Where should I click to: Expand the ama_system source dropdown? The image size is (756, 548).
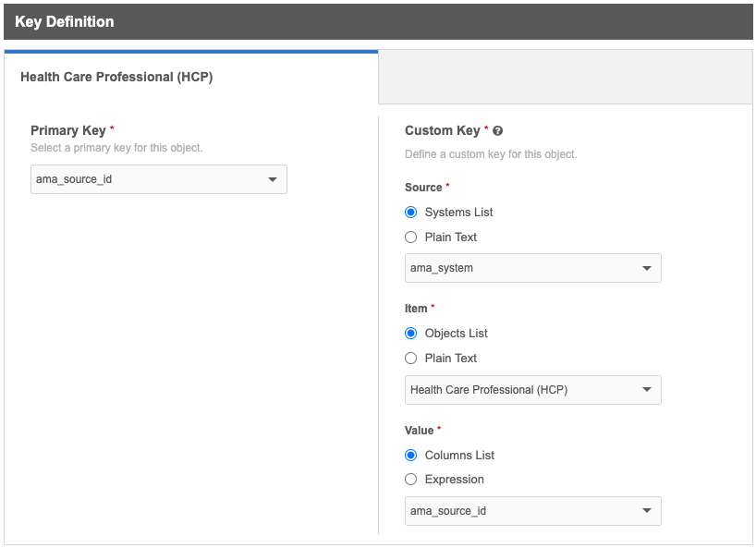(x=533, y=268)
